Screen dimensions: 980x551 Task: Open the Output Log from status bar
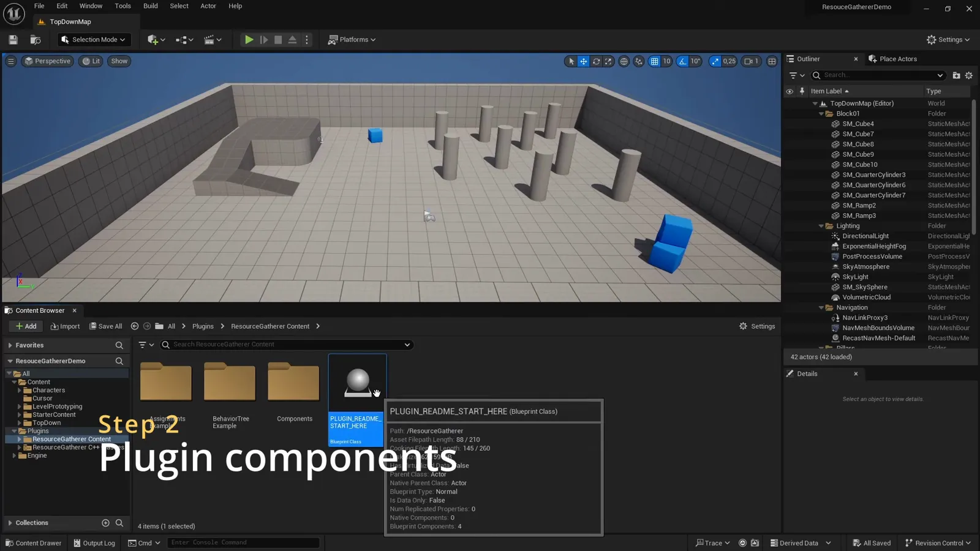[94, 543]
